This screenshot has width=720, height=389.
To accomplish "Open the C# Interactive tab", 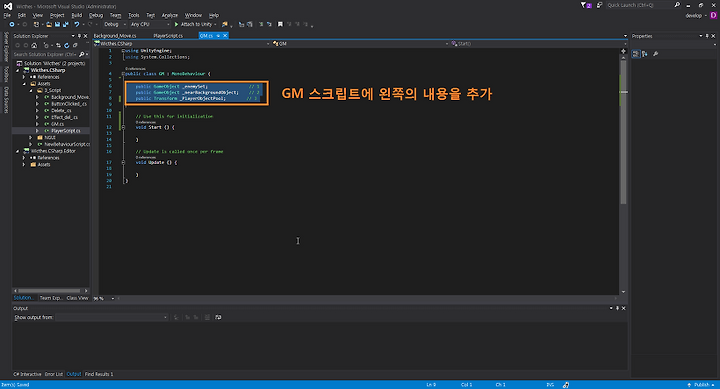I will [x=27, y=374].
